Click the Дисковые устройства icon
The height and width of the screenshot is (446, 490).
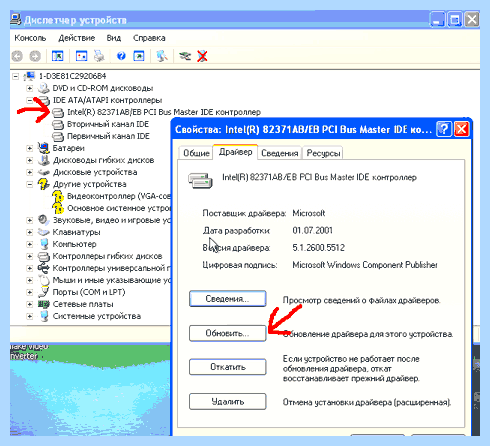[44, 172]
